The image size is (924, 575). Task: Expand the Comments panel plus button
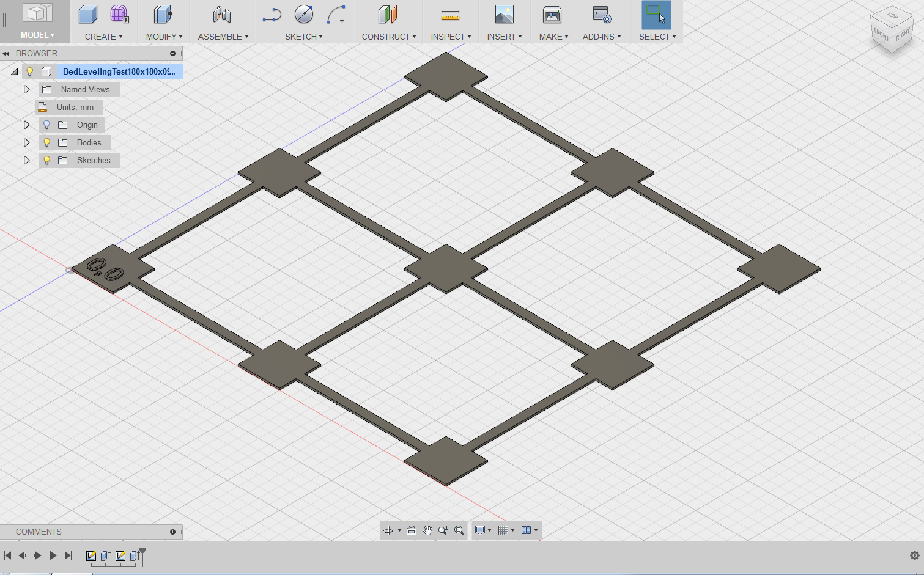coord(172,532)
